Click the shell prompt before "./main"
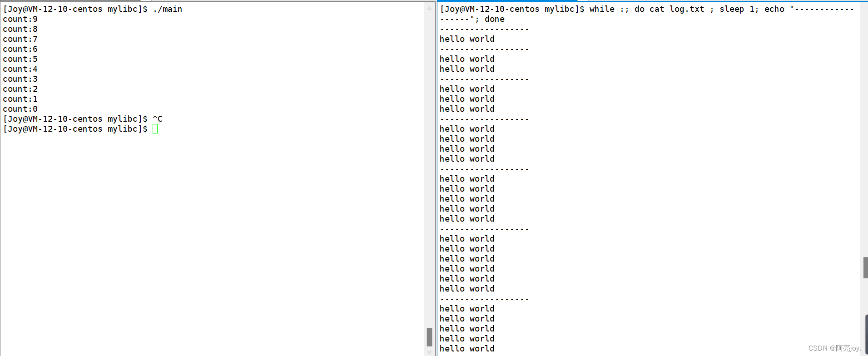The width and height of the screenshot is (868, 356). coord(75,9)
